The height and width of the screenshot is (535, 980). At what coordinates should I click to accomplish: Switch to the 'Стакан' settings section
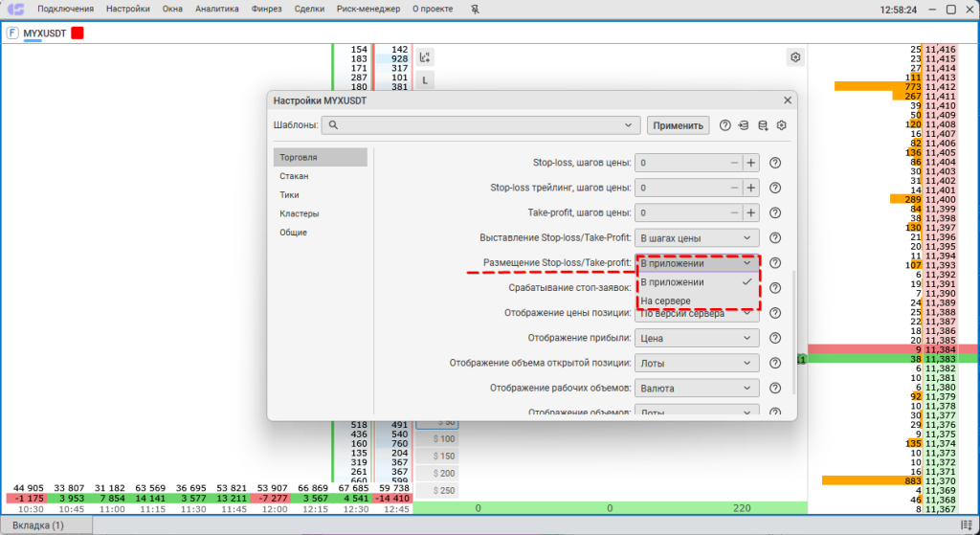294,176
